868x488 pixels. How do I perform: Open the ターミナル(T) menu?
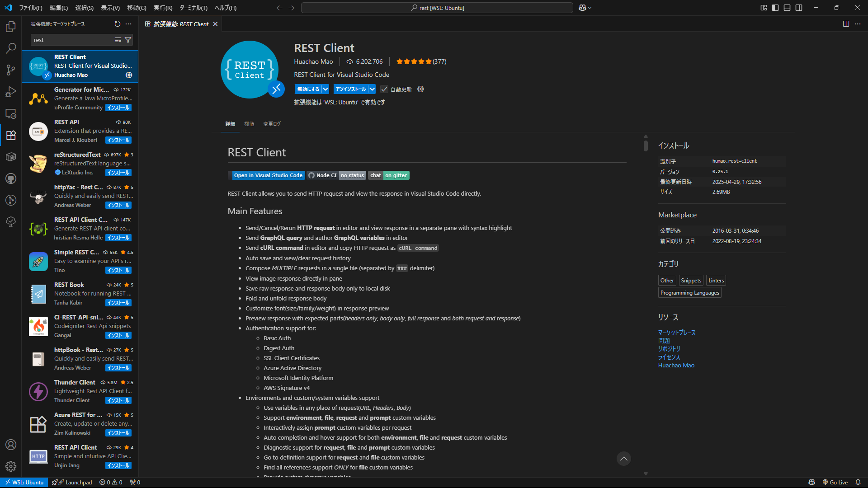193,8
